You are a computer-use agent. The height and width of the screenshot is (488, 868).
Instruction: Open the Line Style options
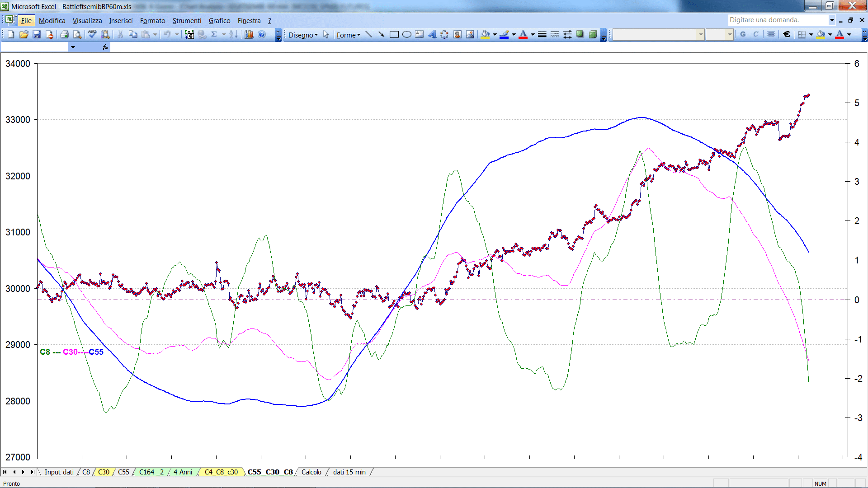(x=542, y=34)
